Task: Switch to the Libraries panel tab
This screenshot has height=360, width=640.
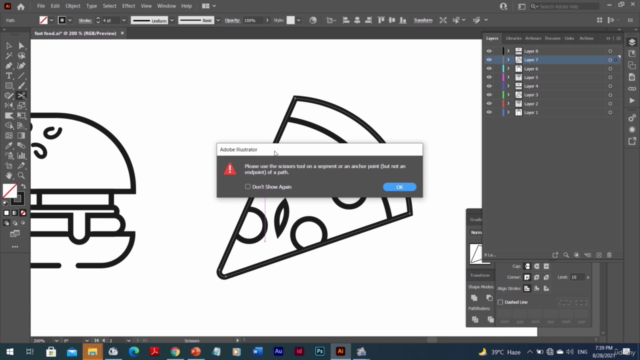Action: (513, 38)
